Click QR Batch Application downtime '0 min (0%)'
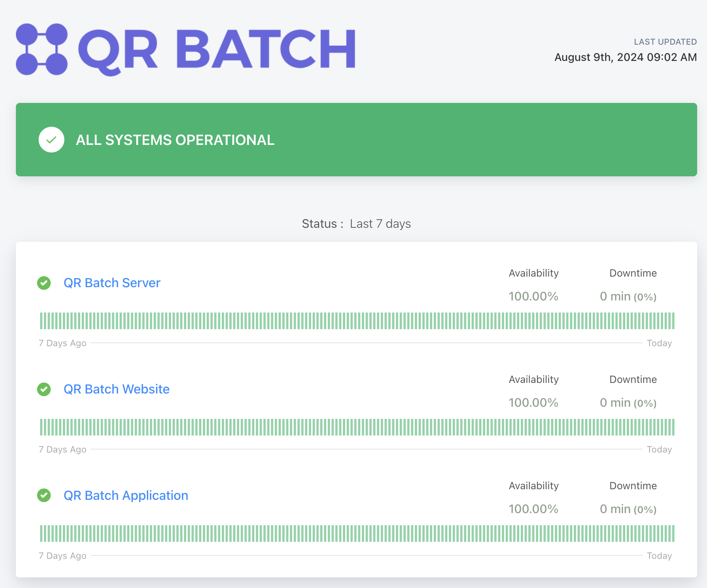This screenshot has width=707, height=588. coord(628,509)
